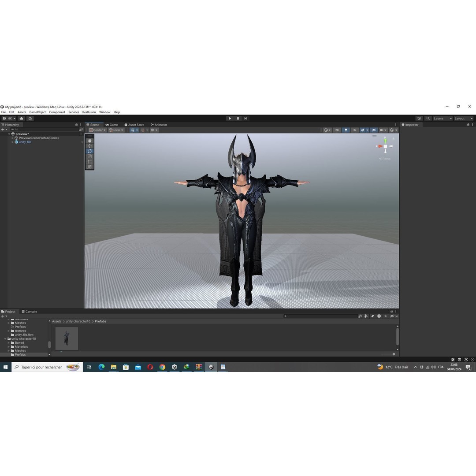476x476 pixels.
Task: Open File Explorer from taskbar
Action: (114, 367)
